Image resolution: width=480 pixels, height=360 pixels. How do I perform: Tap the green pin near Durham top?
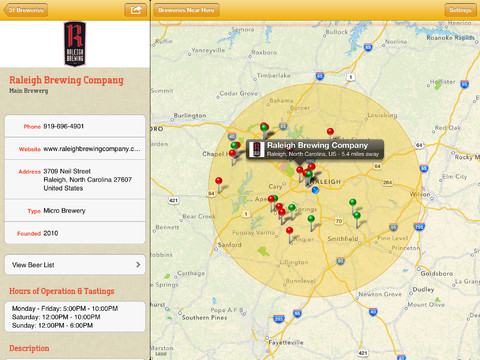[264, 127]
